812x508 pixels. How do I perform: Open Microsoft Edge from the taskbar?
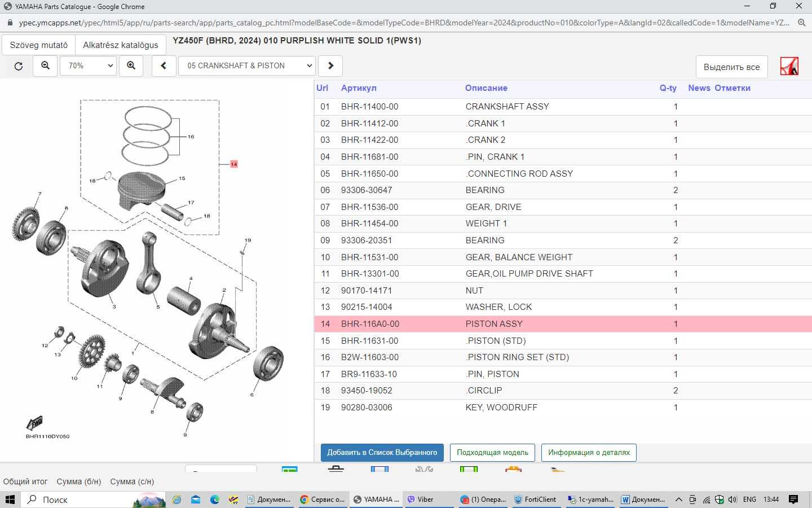coord(215,500)
